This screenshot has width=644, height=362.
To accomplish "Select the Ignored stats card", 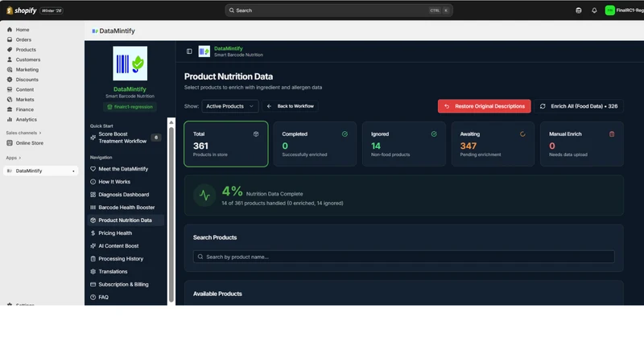I will [404, 144].
